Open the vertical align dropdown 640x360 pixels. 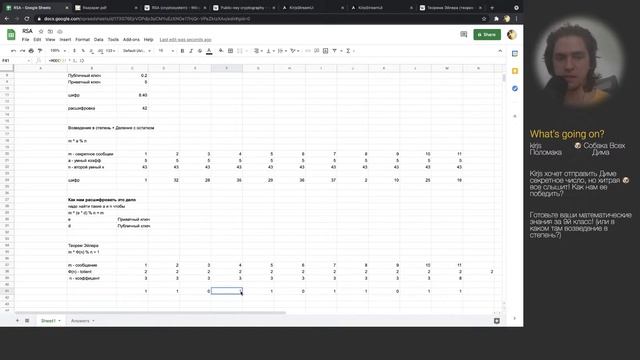(270, 51)
